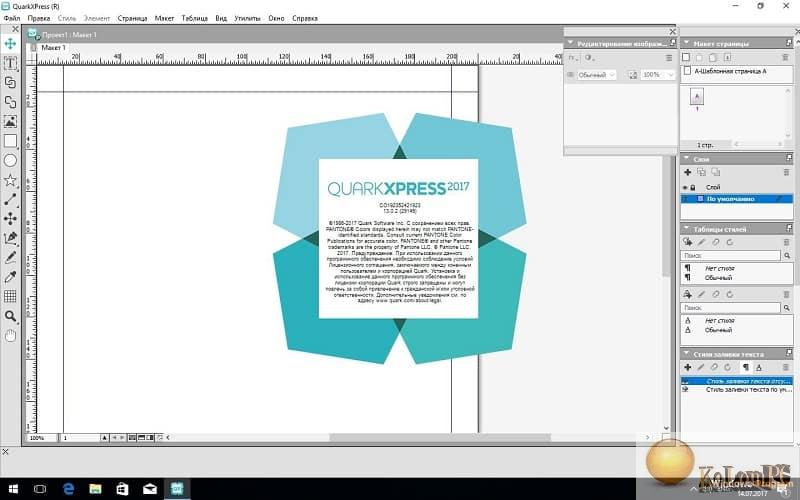Click the page 1 thumbnail
800x500 pixels.
point(697,96)
